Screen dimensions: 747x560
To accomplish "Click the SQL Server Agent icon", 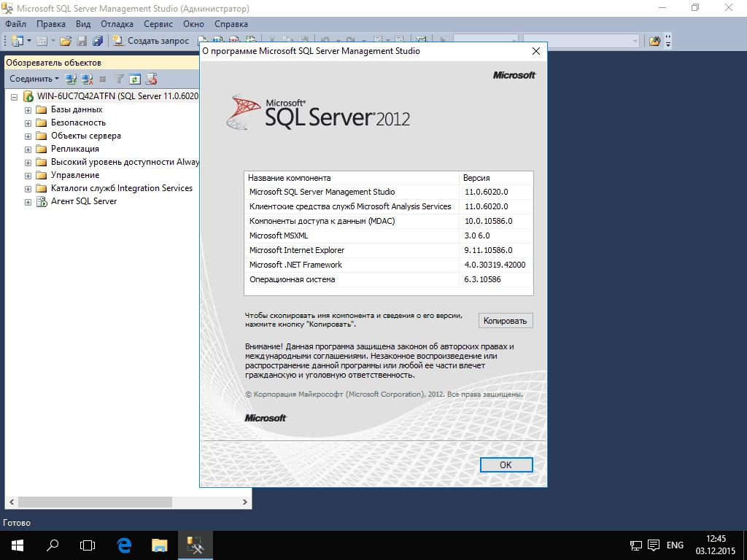I will [42, 201].
